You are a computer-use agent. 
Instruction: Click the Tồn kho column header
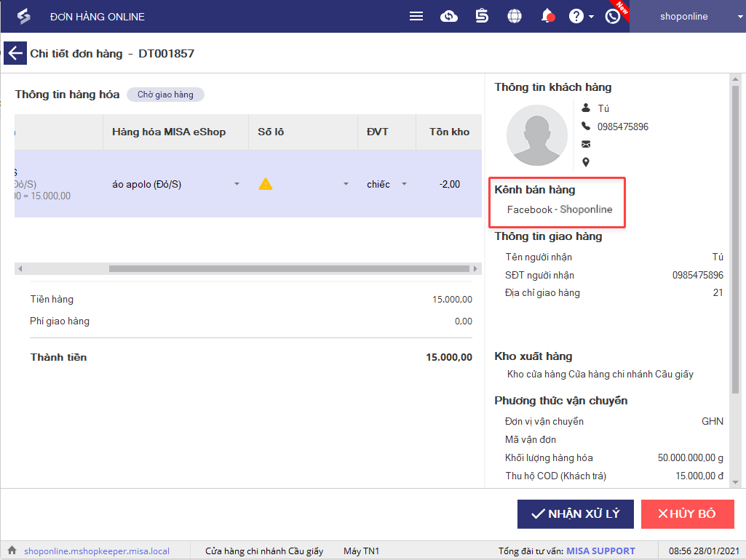449,132
